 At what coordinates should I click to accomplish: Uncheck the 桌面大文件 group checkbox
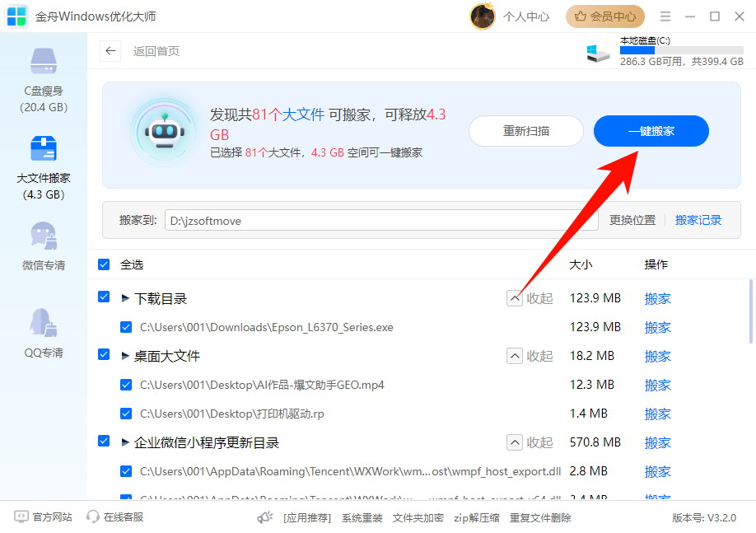pyautogui.click(x=104, y=356)
